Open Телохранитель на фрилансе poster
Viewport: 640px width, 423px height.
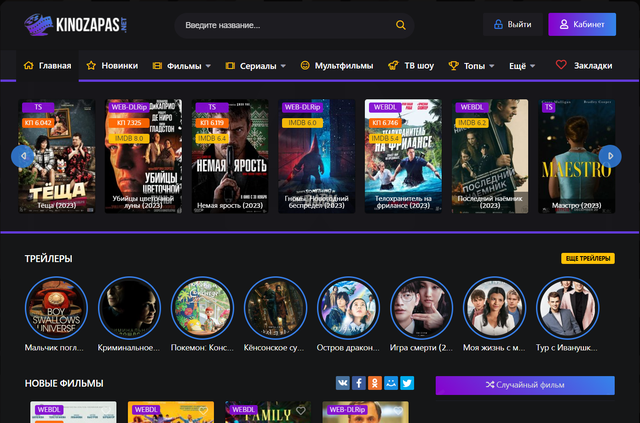403,156
